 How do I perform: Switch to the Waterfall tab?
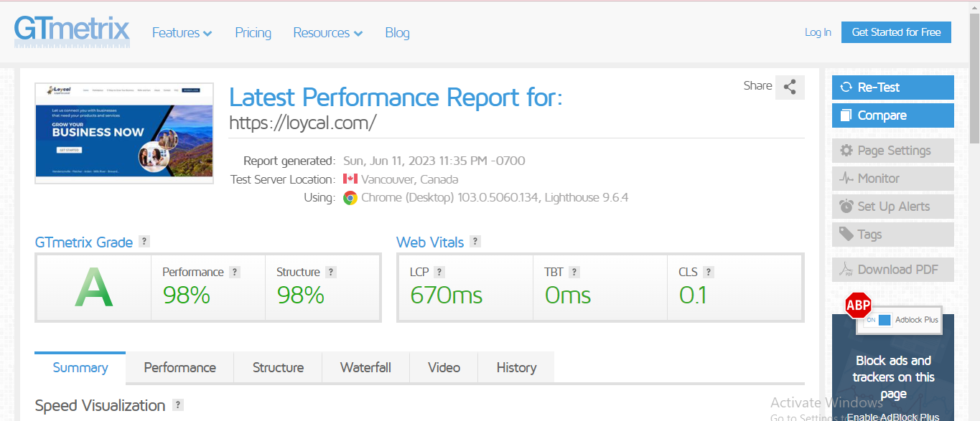tap(365, 368)
